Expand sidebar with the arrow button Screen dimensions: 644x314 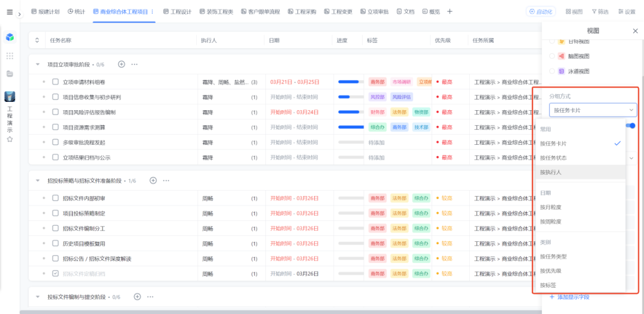click(x=20, y=14)
